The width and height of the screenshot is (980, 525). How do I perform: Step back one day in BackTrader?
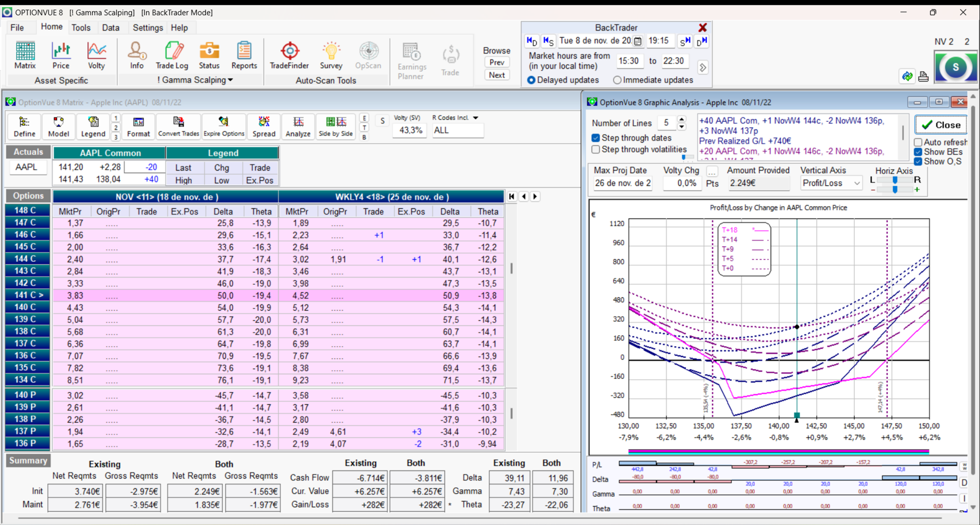[x=531, y=41]
